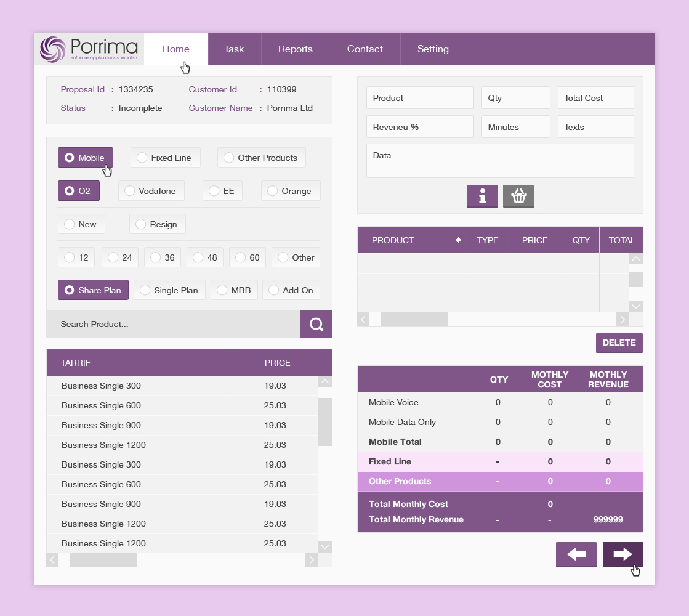
Task: Click the back arrow navigation icon
Action: 576,554
